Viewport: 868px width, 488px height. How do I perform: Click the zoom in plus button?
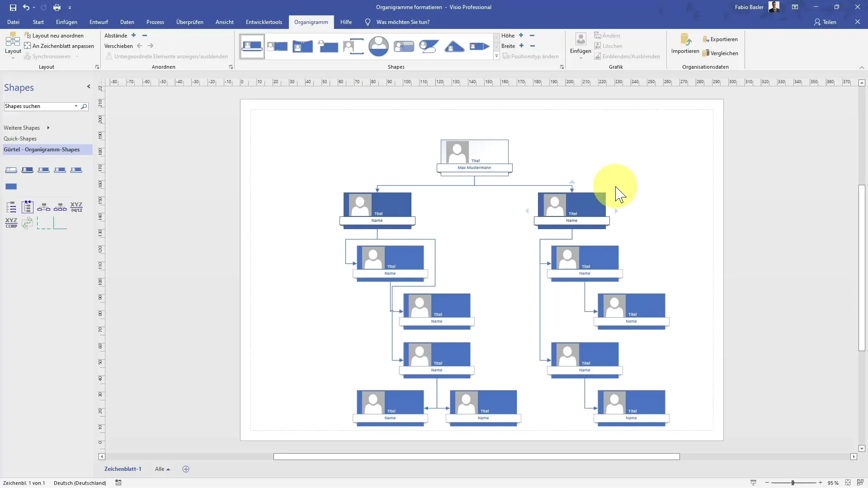(x=820, y=483)
